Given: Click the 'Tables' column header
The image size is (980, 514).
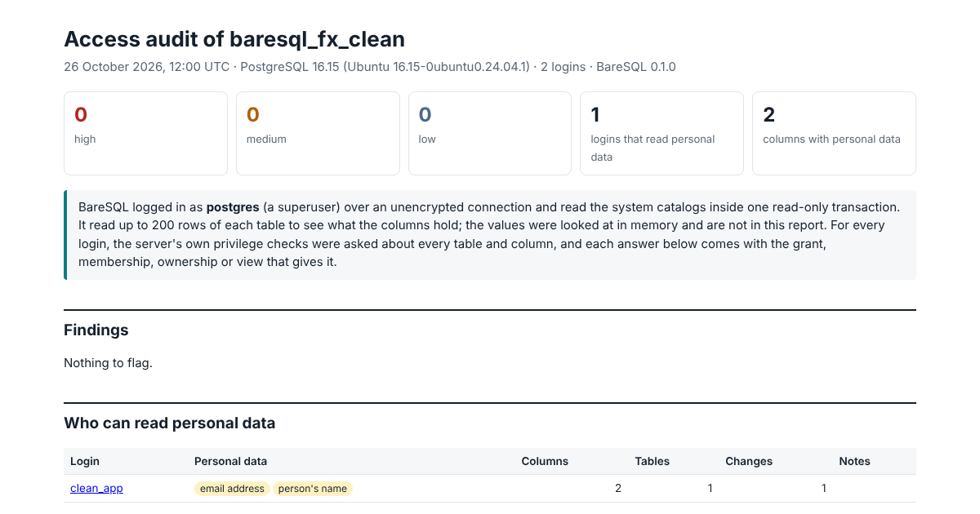Looking at the screenshot, I should point(652,461).
